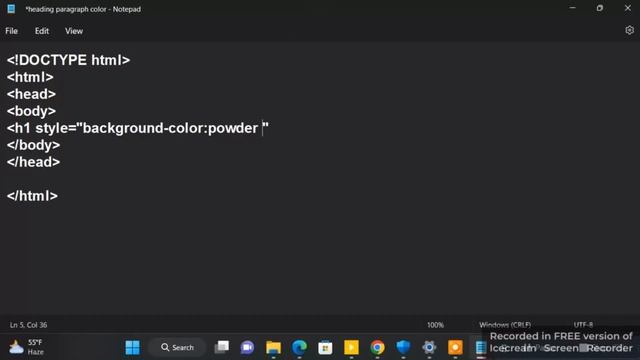Click the 100% zoom level in status bar
Viewport: 640px width, 360px height.
click(435, 325)
